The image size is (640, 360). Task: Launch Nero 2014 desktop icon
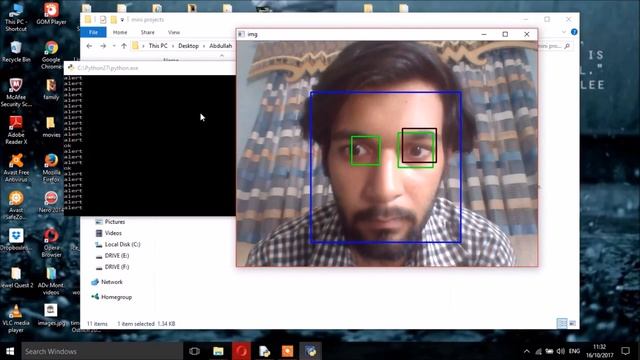coord(51,202)
